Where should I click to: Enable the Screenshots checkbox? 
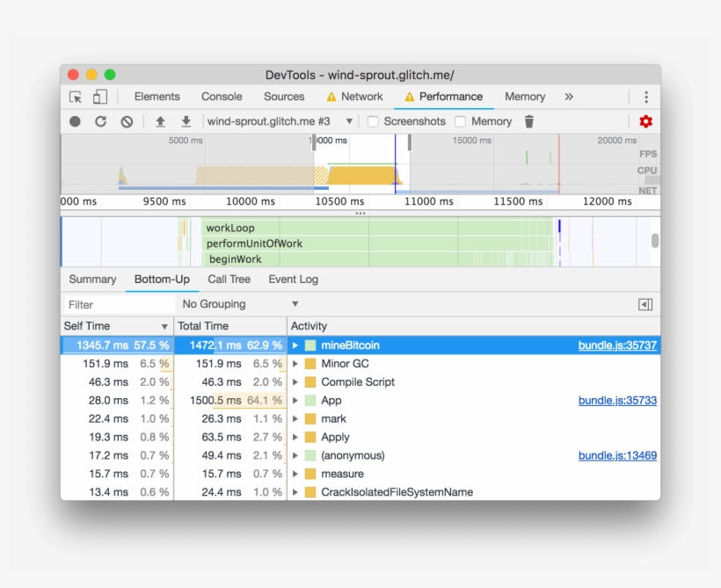point(373,121)
